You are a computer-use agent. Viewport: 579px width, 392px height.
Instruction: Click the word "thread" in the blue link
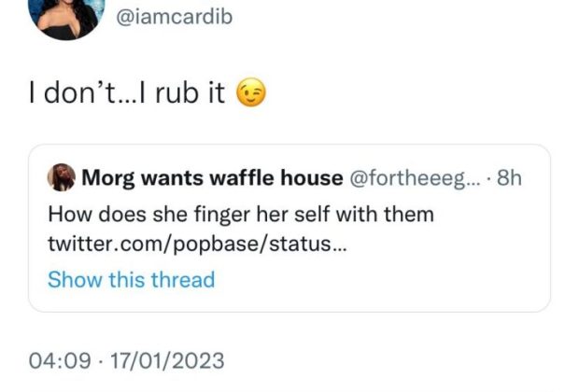click(185, 279)
